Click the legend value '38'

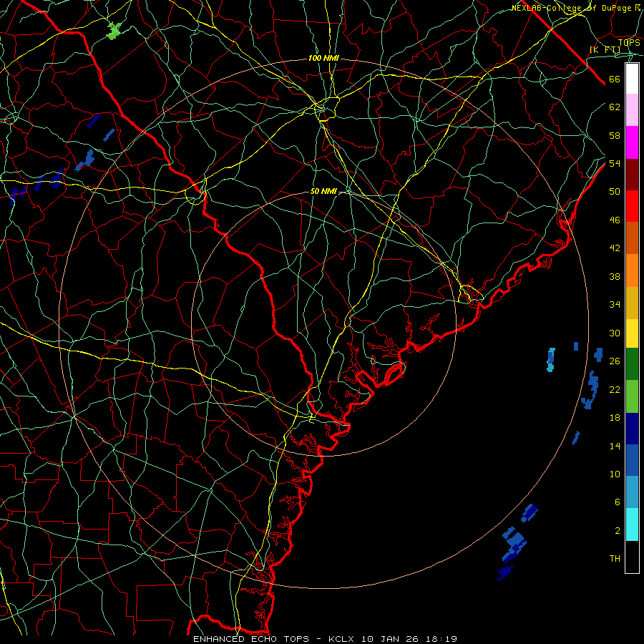click(x=615, y=276)
